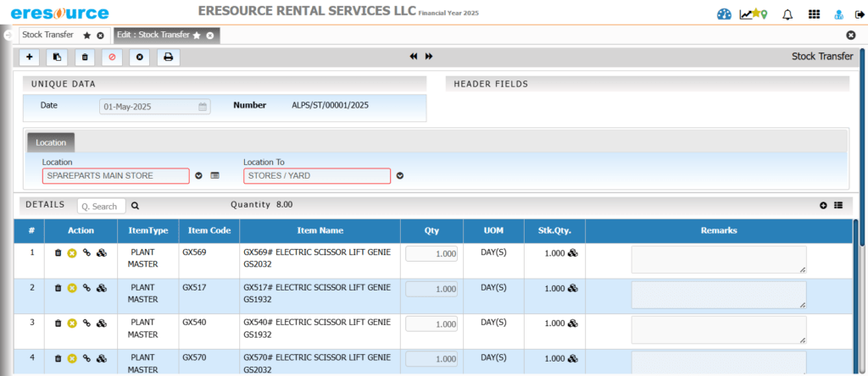The height and width of the screenshot is (376, 868).
Task: Toggle favorite star on Stock Transfer tab
Action: point(86,36)
